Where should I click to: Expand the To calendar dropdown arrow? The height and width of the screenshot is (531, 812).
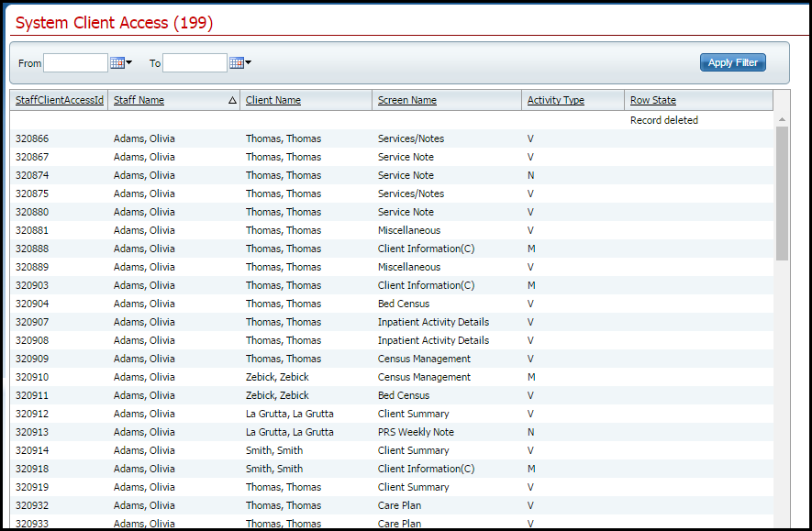[249, 63]
